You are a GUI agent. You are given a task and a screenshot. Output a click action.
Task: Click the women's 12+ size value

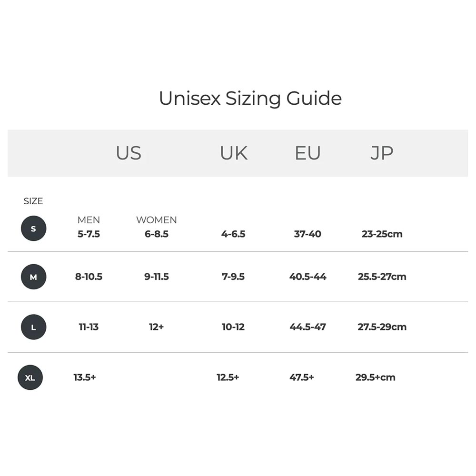(156, 327)
